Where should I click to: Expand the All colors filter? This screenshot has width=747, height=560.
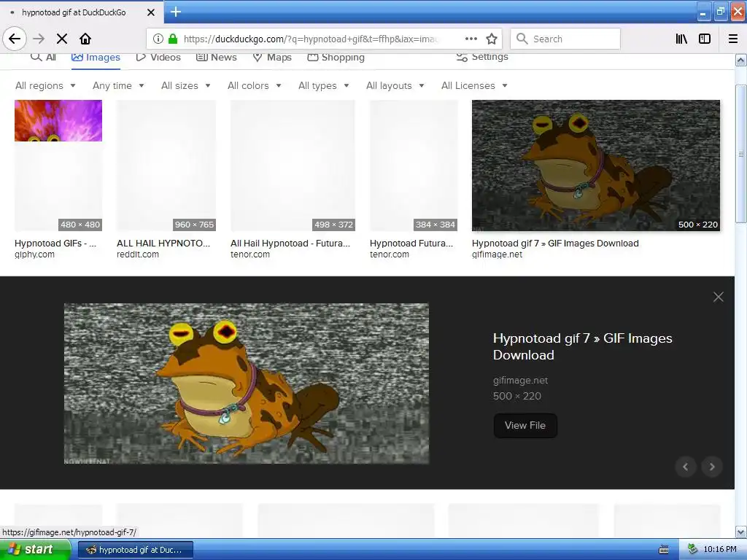click(255, 86)
